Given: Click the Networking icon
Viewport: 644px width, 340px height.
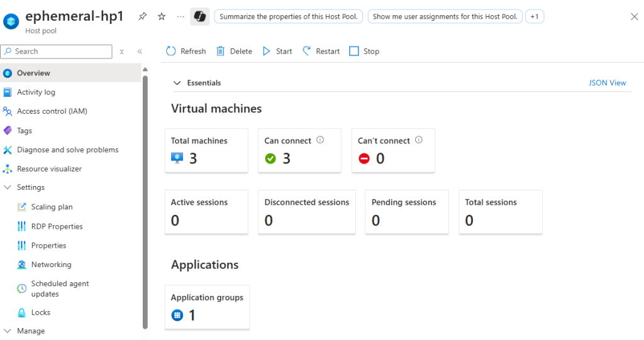Looking at the screenshot, I should point(22,265).
